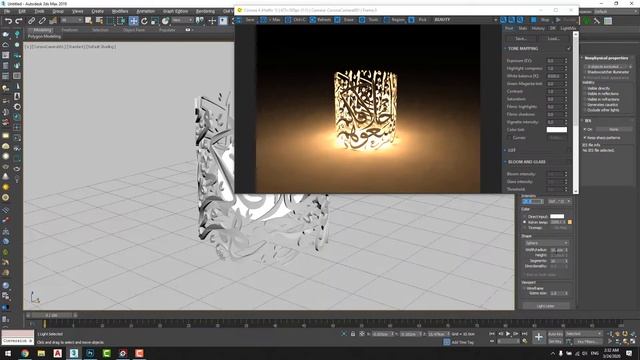Open the 3ds Max app in Windows taskbar
640x360 pixels.
[74, 353]
